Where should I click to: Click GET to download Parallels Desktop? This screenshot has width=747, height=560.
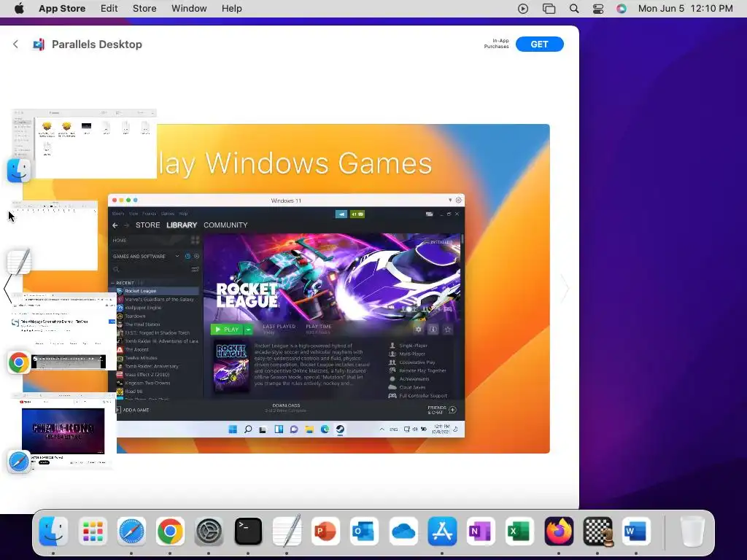pos(539,44)
